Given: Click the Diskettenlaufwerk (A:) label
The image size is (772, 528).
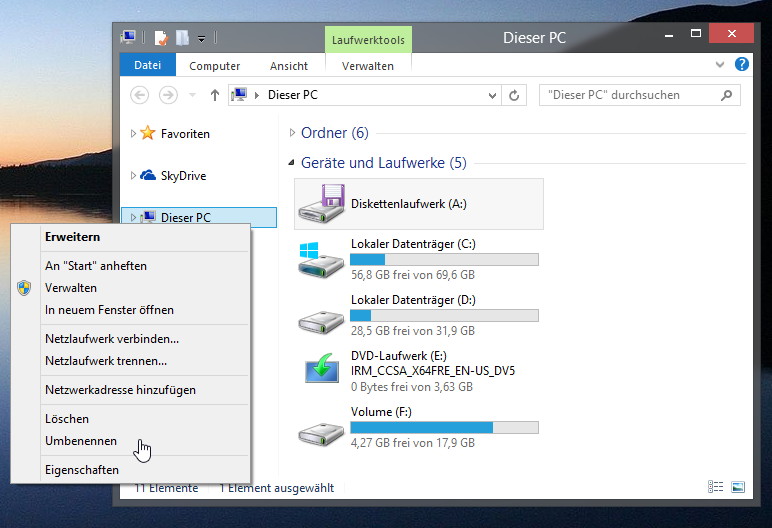Looking at the screenshot, I should [409, 203].
